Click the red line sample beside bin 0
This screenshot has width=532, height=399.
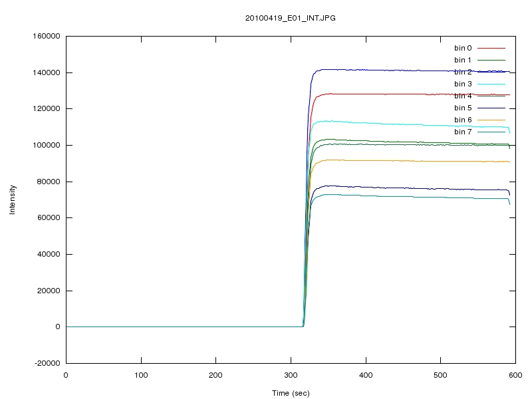click(491, 48)
